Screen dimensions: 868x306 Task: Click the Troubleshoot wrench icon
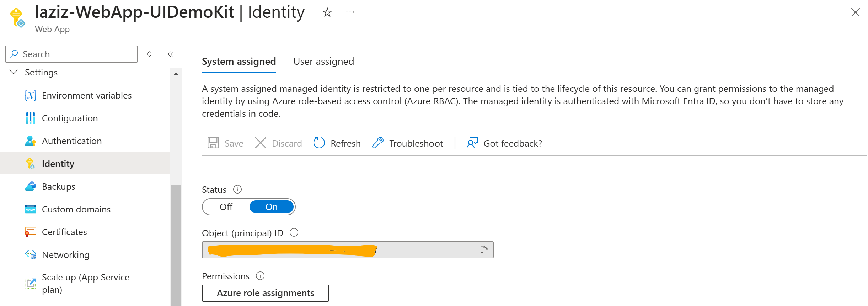pos(378,143)
